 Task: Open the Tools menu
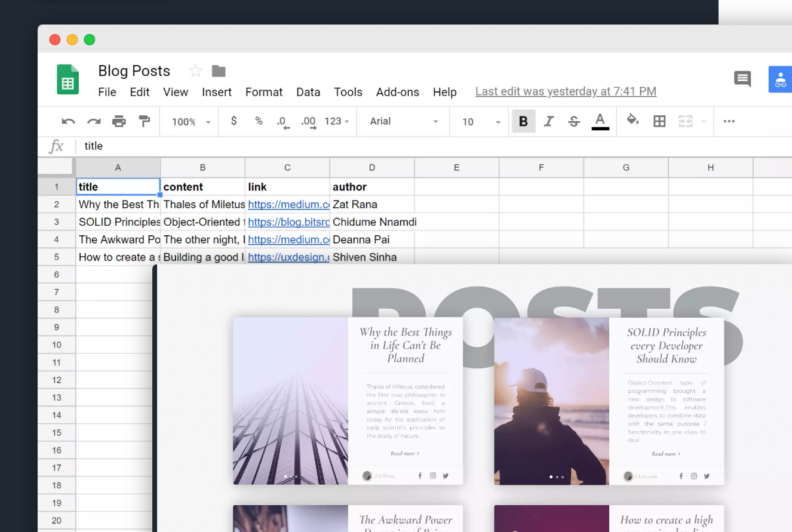pyautogui.click(x=348, y=92)
